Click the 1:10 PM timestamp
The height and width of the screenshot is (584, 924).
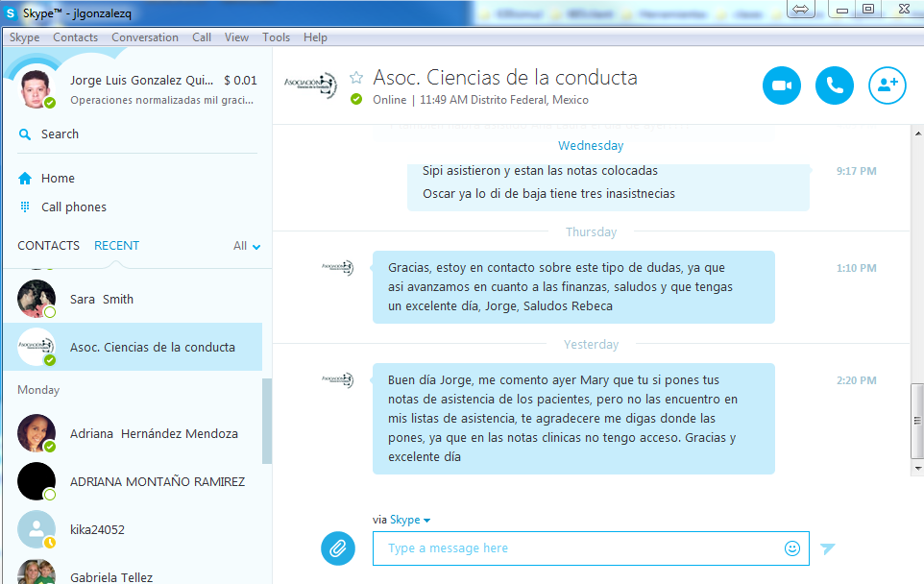click(856, 268)
